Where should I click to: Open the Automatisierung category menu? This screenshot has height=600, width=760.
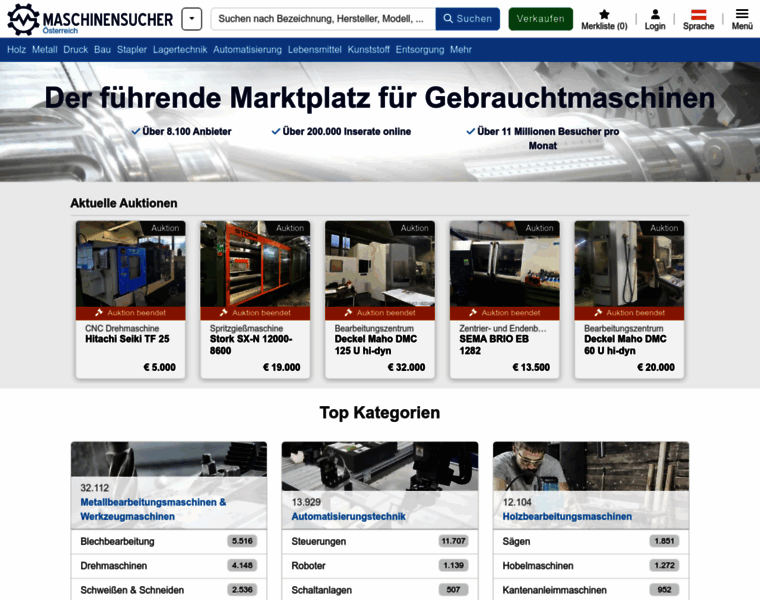pyautogui.click(x=247, y=49)
